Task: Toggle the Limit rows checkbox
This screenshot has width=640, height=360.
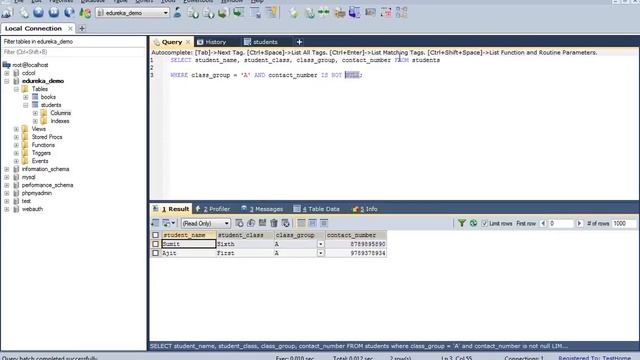Action: (x=484, y=223)
